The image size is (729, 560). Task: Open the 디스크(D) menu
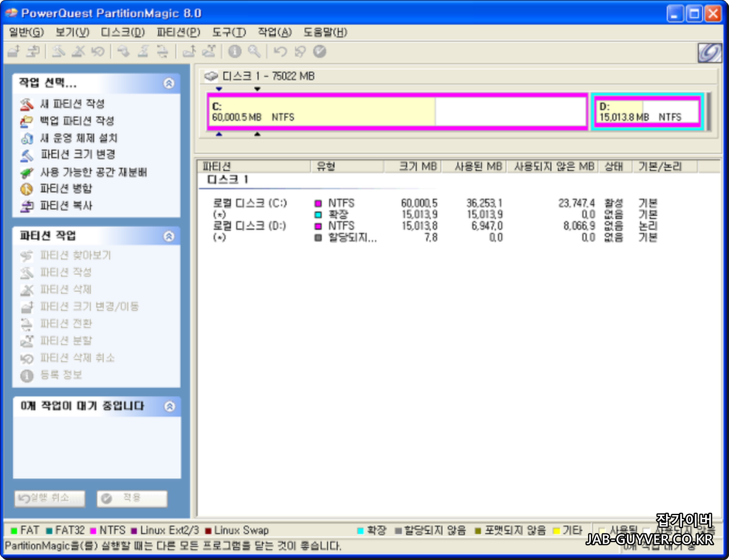(123, 32)
